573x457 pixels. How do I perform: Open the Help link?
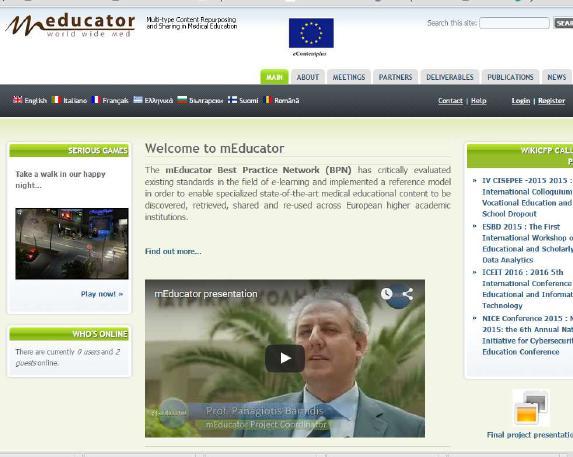pyautogui.click(x=478, y=101)
